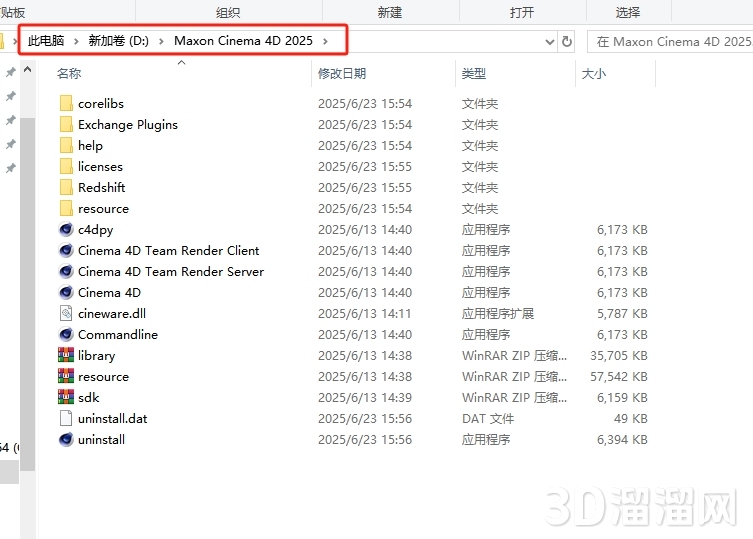Click the refresh button beside address bar

(x=567, y=41)
